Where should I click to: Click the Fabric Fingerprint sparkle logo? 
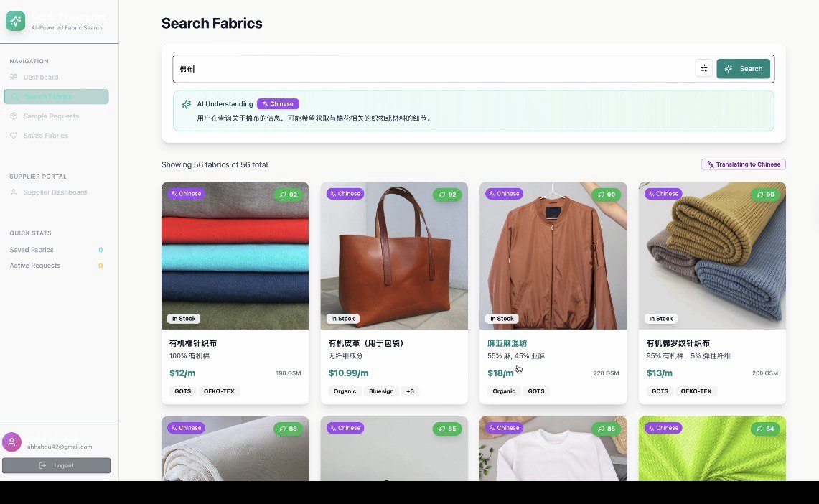click(15, 21)
